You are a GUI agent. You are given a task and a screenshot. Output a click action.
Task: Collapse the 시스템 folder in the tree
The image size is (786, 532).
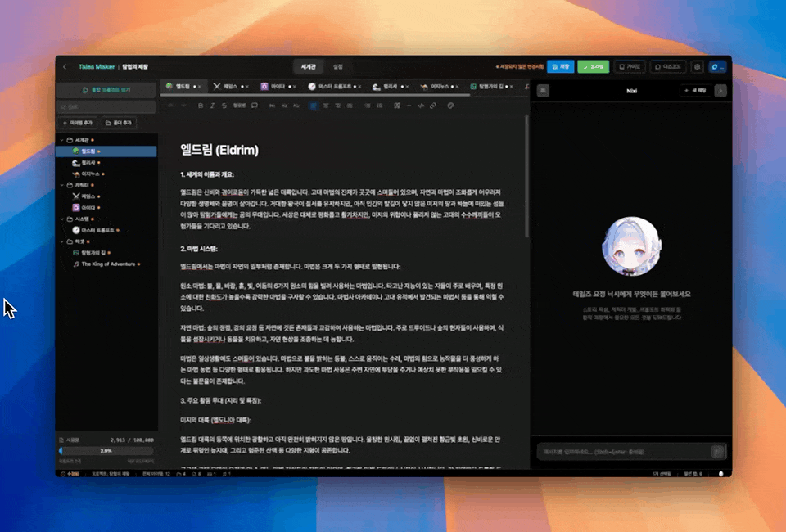point(61,219)
